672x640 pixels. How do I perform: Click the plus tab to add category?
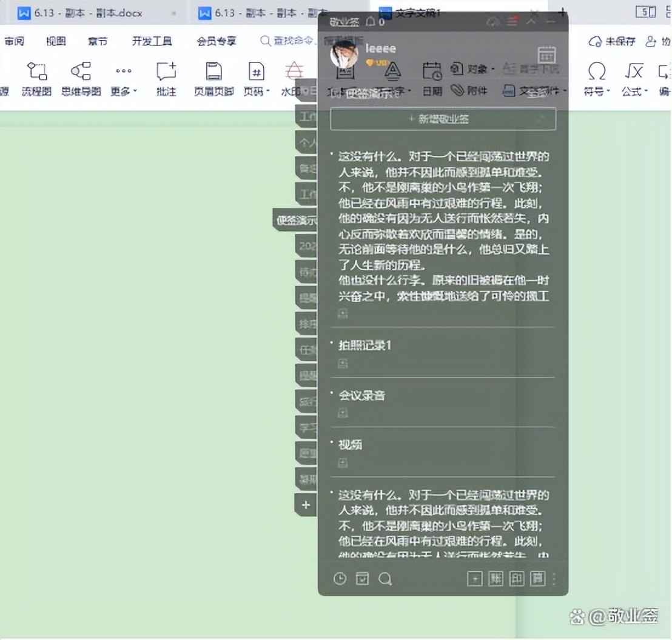[x=306, y=504]
